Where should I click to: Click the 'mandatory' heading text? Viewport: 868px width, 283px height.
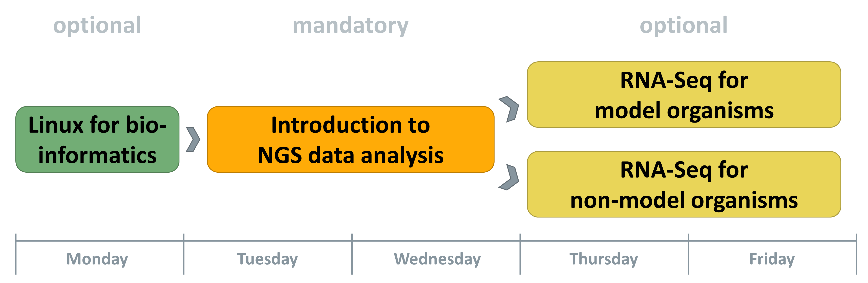pyautogui.click(x=350, y=26)
